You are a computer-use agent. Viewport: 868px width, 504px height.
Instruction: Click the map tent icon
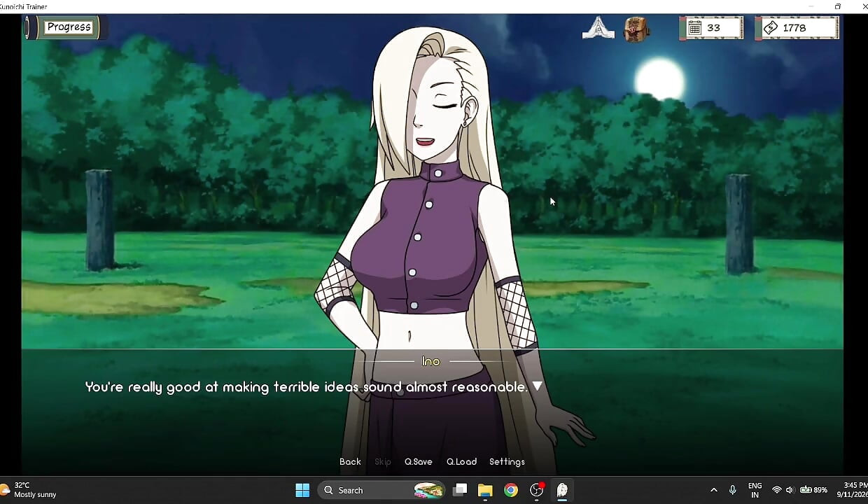coord(598,29)
